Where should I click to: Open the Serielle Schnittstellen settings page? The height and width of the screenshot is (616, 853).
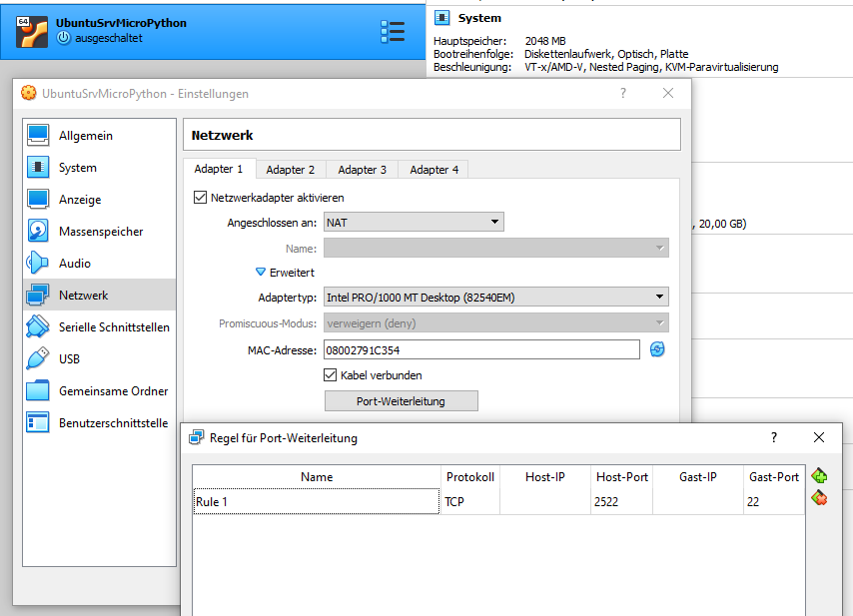pos(100,326)
